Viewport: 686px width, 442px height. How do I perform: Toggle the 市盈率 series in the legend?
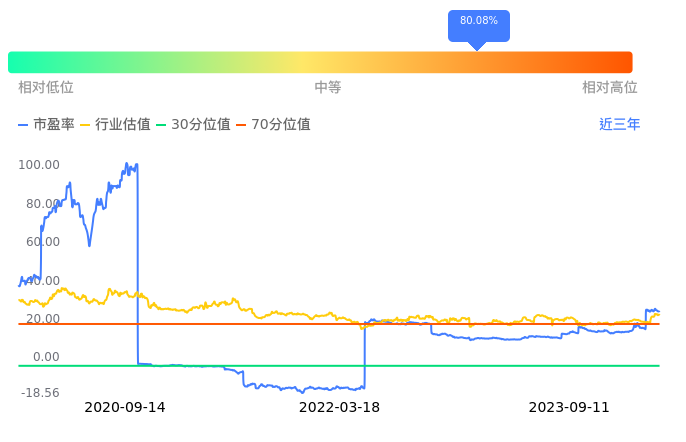pyautogui.click(x=54, y=125)
